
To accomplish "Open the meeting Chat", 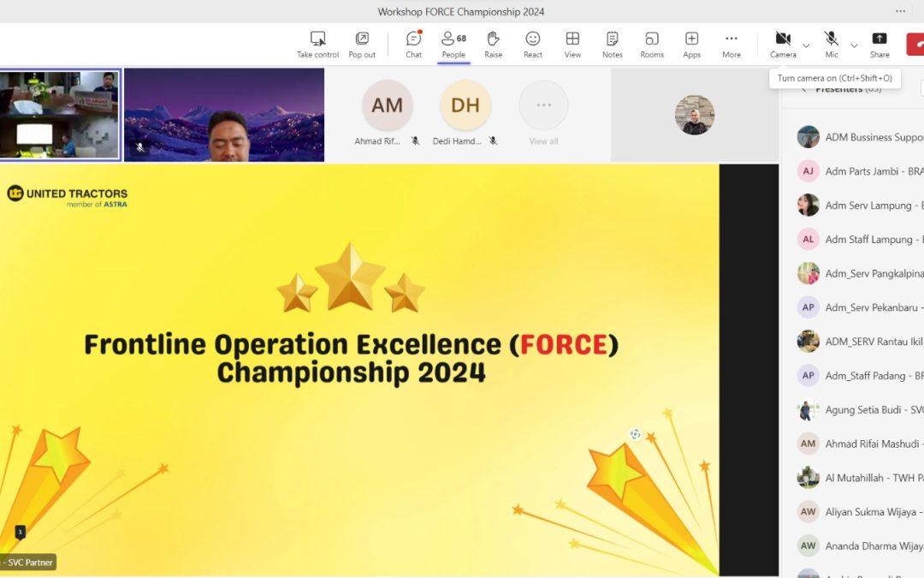I will click(x=414, y=45).
